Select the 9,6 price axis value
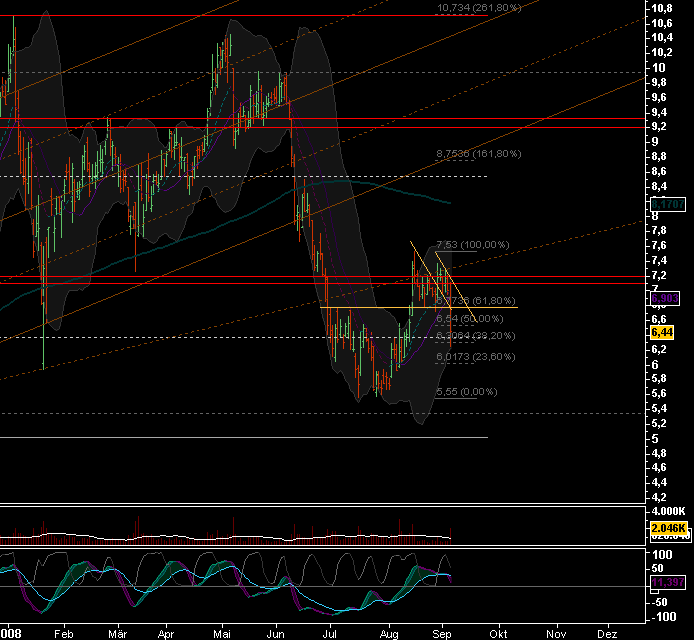 (659, 97)
